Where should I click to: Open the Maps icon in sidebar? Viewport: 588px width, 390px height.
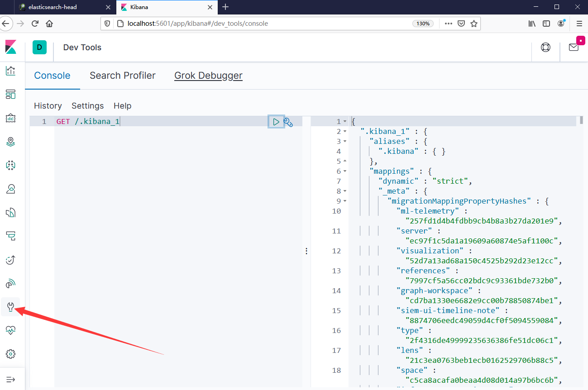[10, 142]
